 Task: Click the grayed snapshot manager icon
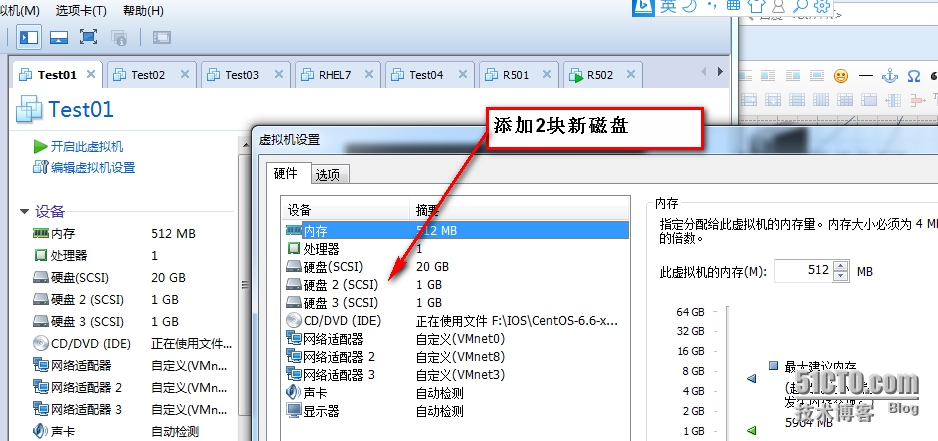click(x=119, y=37)
